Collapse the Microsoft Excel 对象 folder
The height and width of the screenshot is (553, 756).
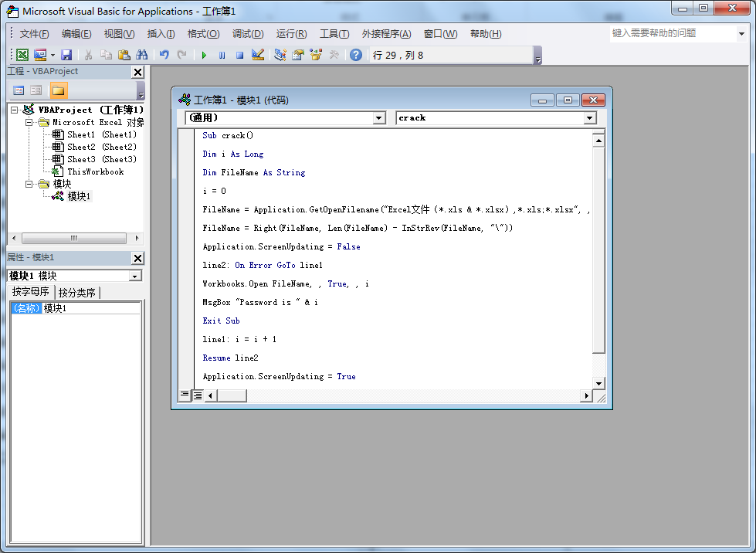coord(29,123)
